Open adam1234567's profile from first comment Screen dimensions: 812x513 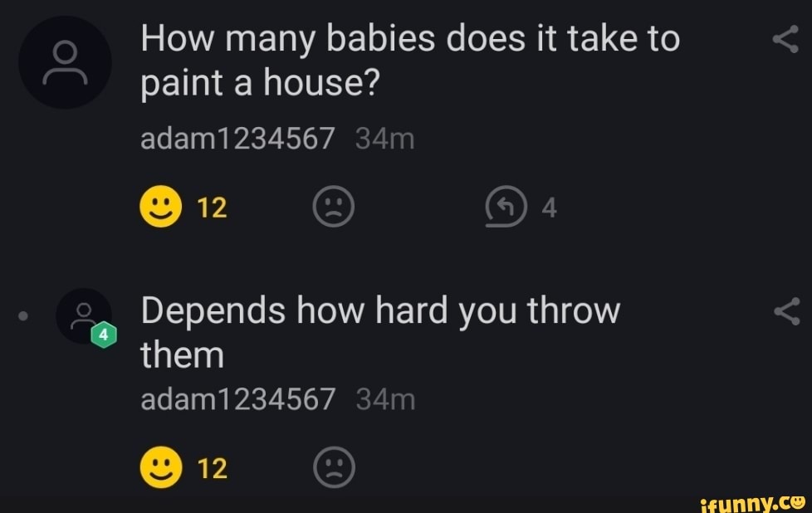[237, 139]
